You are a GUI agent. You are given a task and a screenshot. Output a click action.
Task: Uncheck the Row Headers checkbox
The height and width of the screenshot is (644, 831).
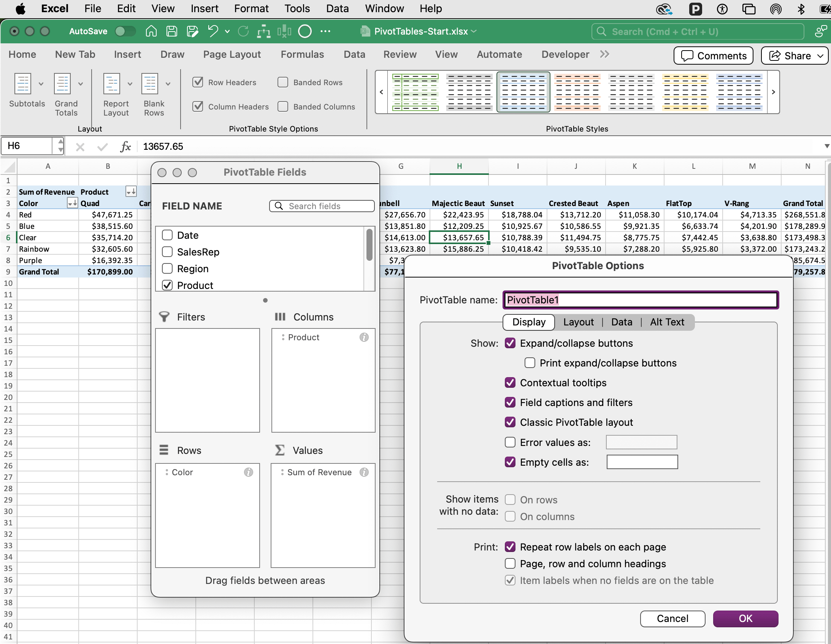198,82
